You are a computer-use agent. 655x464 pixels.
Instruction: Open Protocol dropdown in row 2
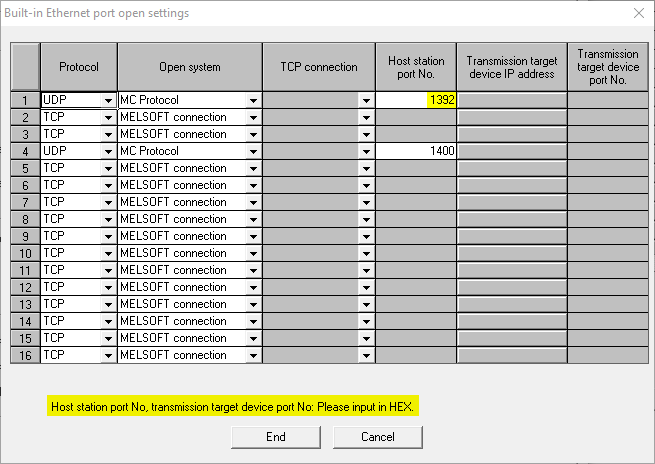tap(108, 117)
